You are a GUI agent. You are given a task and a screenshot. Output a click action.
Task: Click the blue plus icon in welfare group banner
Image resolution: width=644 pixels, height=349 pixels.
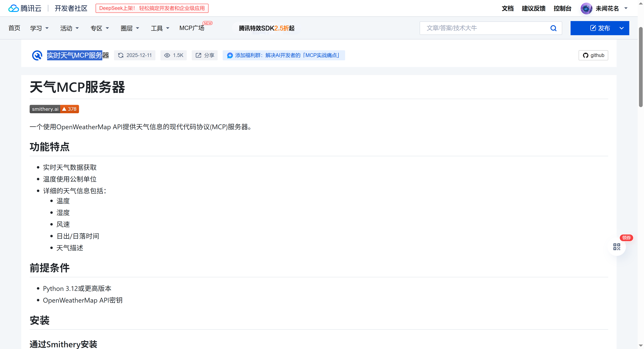coord(230,55)
